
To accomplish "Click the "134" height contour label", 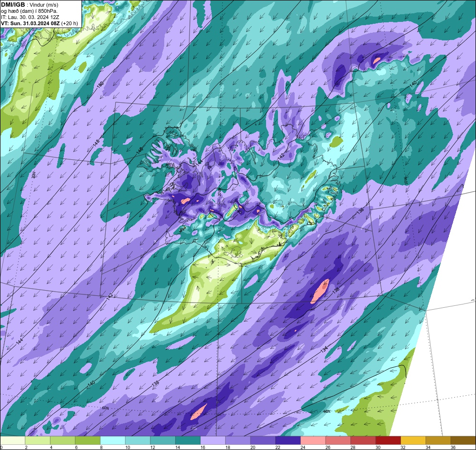I will 325,350.
